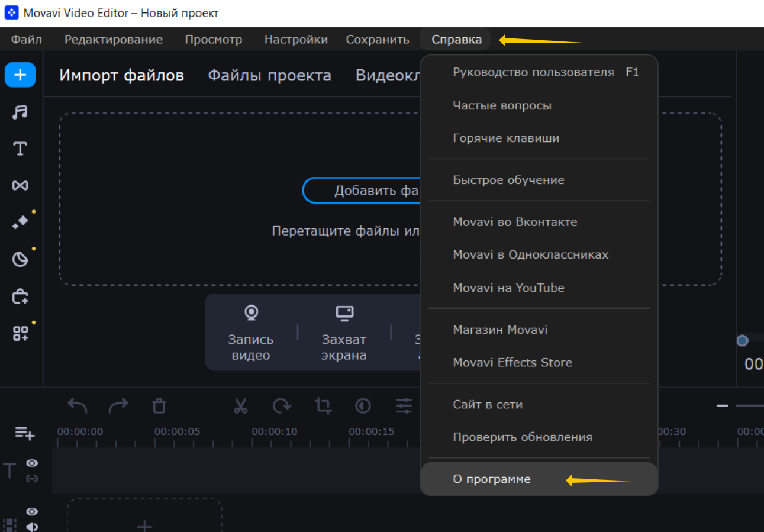764x532 pixels.
Task: Open the More tools grid icon
Action: (20, 333)
